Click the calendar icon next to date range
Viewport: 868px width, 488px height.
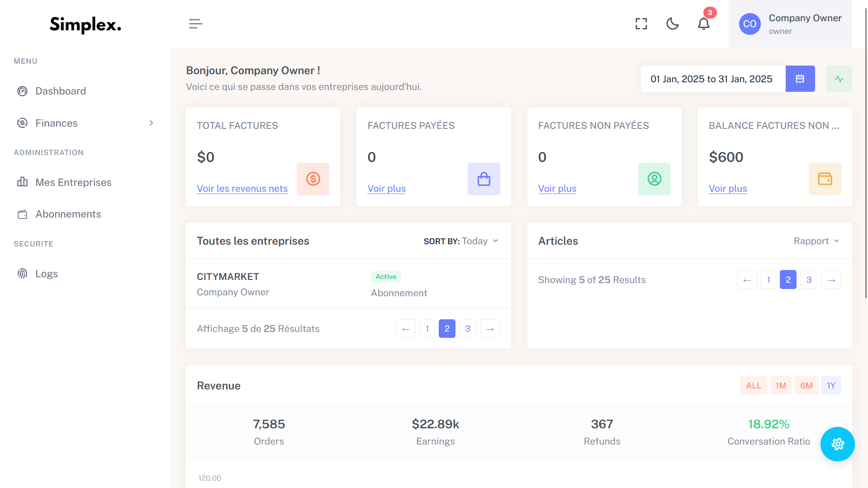800,79
